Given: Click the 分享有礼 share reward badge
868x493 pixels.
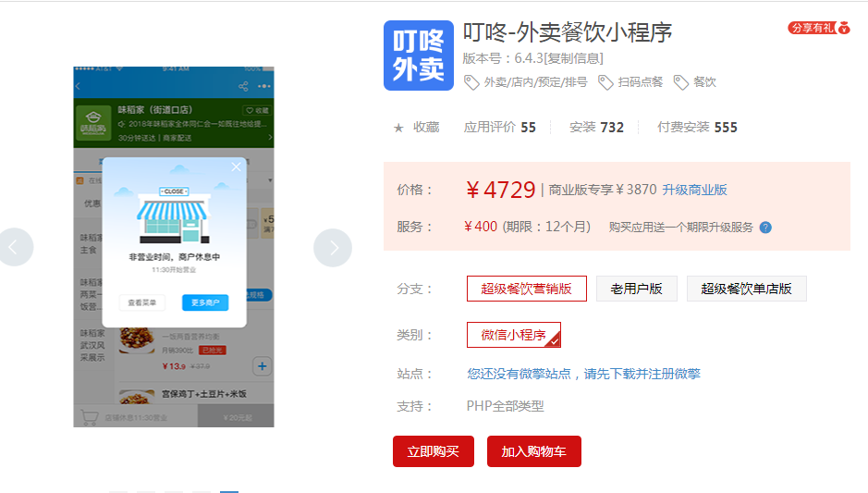Looking at the screenshot, I should (819, 28).
